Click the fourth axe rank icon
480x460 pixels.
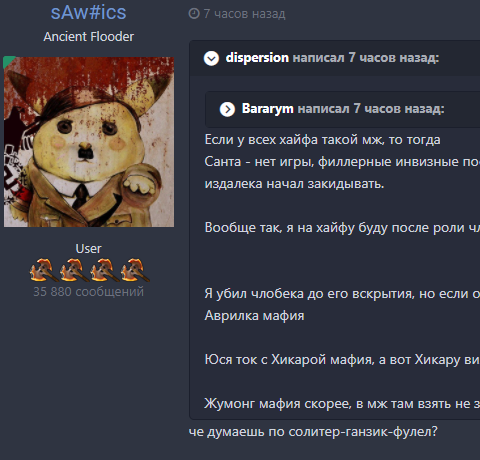click(x=134, y=270)
